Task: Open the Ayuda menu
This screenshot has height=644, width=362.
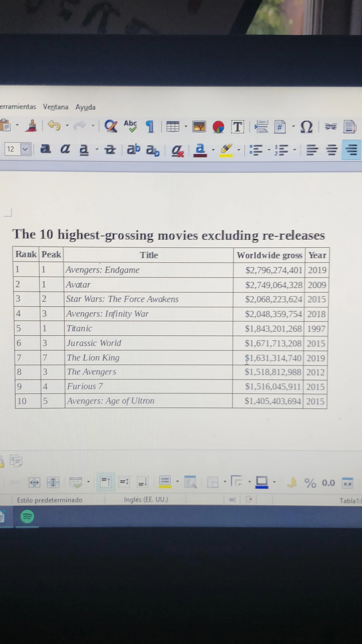Action: 85,107
